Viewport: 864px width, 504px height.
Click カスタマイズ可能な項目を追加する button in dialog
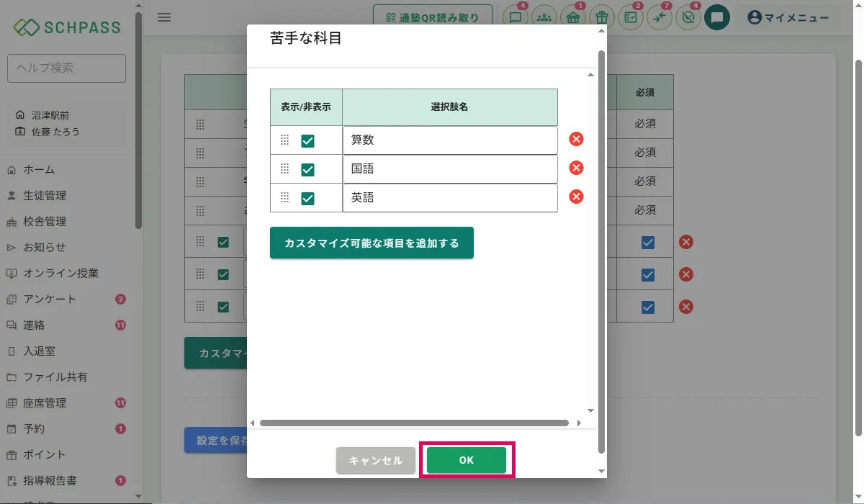[x=372, y=243]
